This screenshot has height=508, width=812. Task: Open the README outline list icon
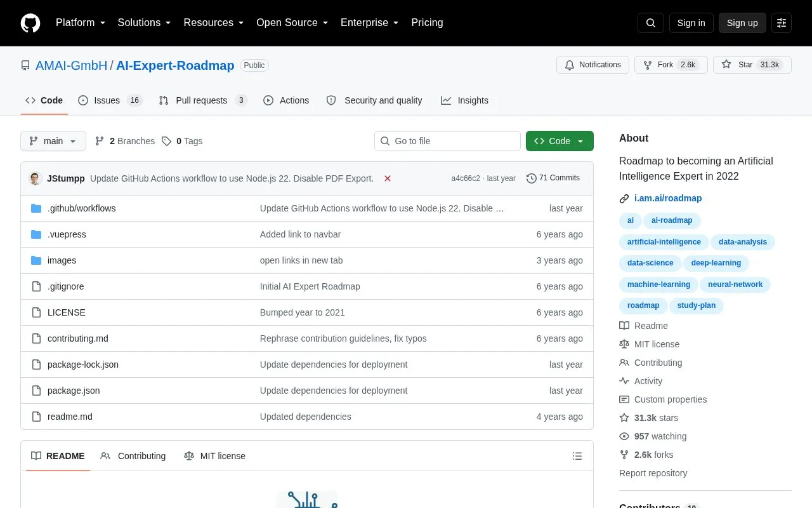tap(577, 456)
